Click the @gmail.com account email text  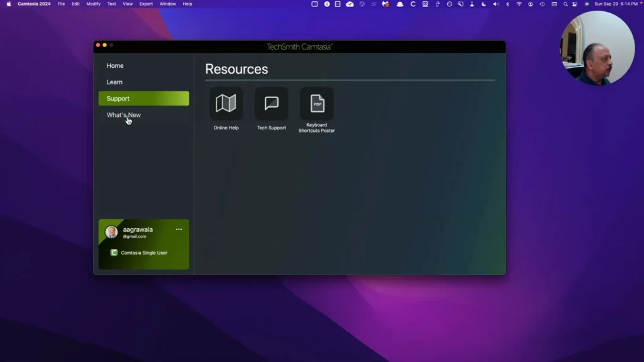tap(135, 236)
